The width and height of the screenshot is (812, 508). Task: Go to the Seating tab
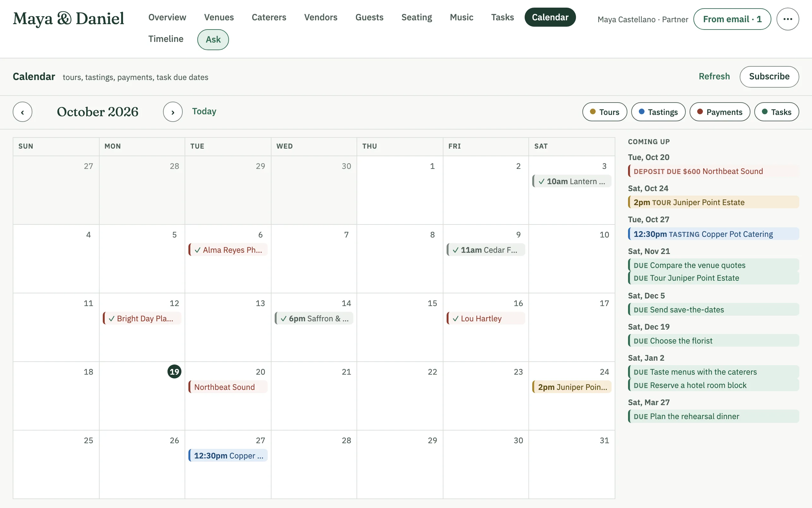click(416, 17)
